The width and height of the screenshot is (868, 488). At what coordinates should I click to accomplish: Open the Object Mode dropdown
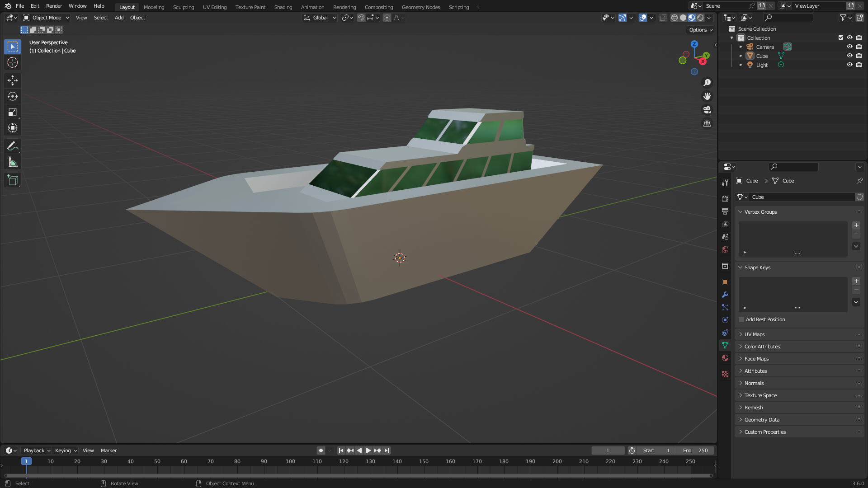click(x=46, y=18)
